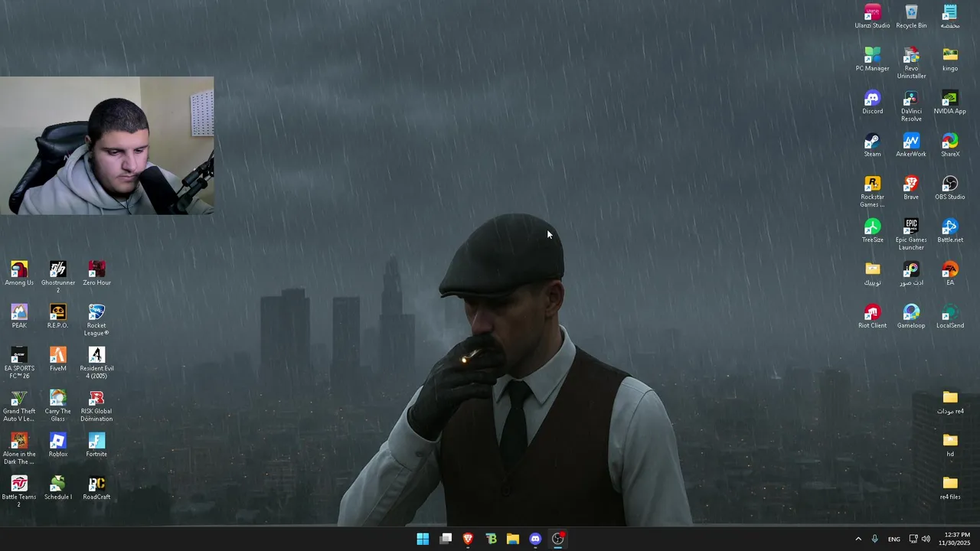
Task: Select the hd folder
Action: pyautogui.click(x=950, y=445)
